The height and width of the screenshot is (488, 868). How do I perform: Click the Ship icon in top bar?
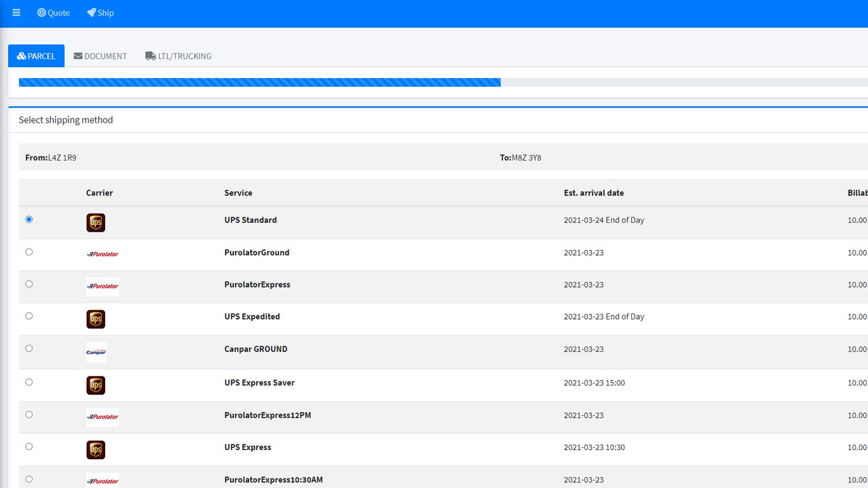pos(92,12)
